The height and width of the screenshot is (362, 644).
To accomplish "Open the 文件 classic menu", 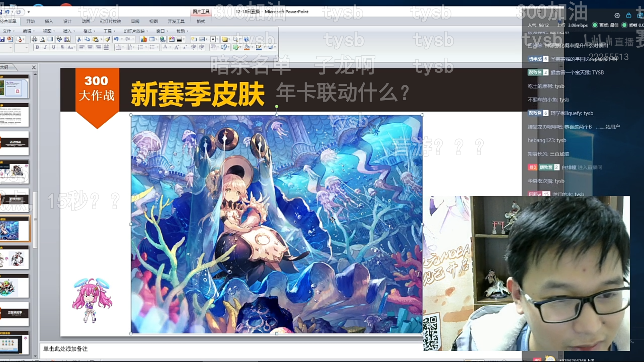I will pyautogui.click(x=9, y=31).
